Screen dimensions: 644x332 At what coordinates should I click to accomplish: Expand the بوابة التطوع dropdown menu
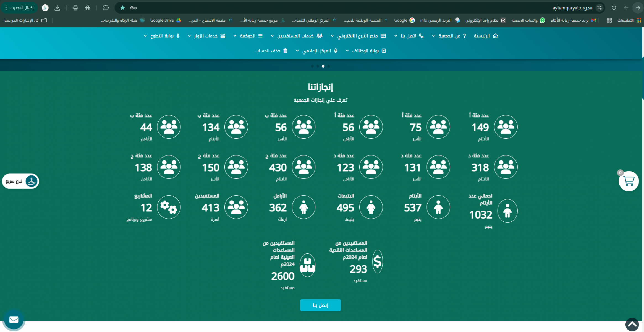[x=162, y=36]
